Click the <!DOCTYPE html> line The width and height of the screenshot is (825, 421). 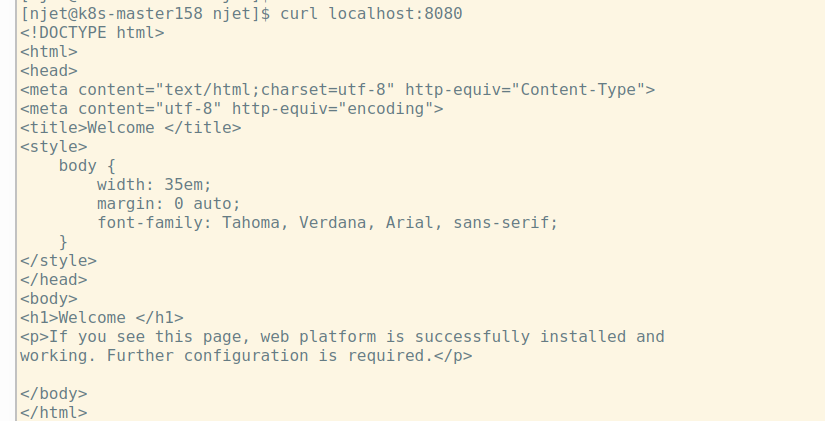(x=92, y=32)
